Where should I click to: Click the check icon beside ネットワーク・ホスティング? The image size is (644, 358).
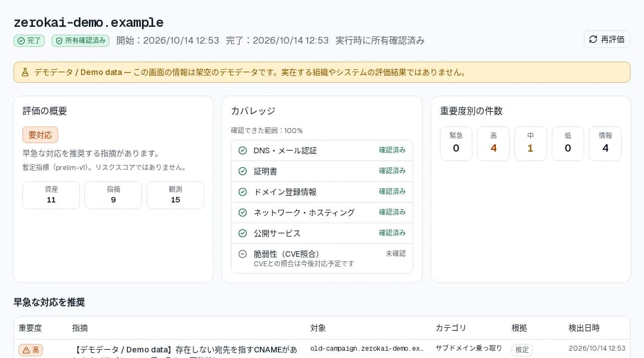click(243, 213)
